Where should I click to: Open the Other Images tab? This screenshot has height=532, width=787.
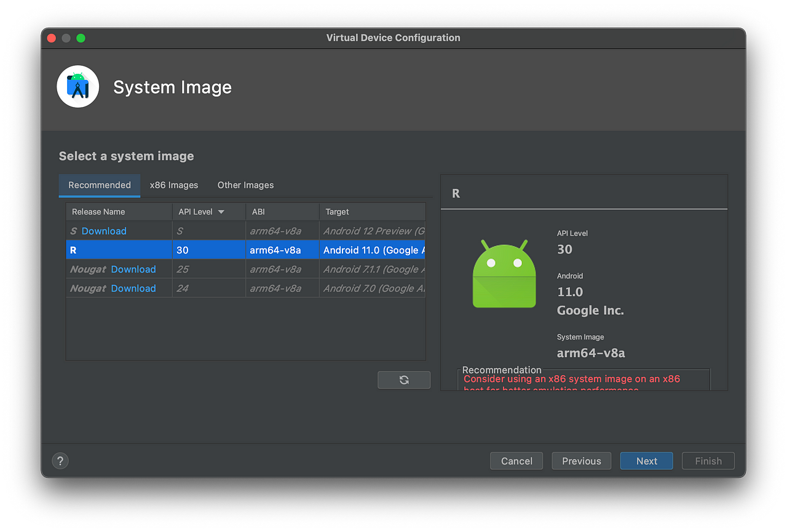(x=245, y=185)
